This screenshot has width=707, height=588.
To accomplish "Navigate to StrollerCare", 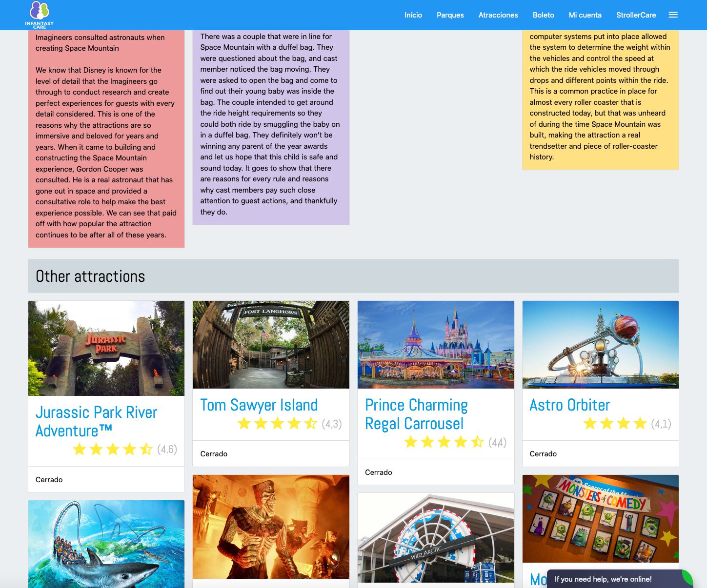I will [x=635, y=15].
